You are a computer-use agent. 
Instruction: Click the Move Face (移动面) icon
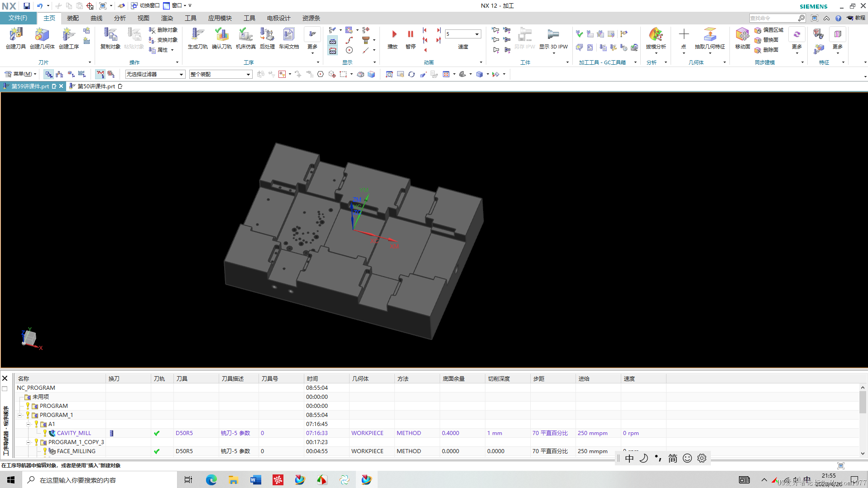click(743, 38)
